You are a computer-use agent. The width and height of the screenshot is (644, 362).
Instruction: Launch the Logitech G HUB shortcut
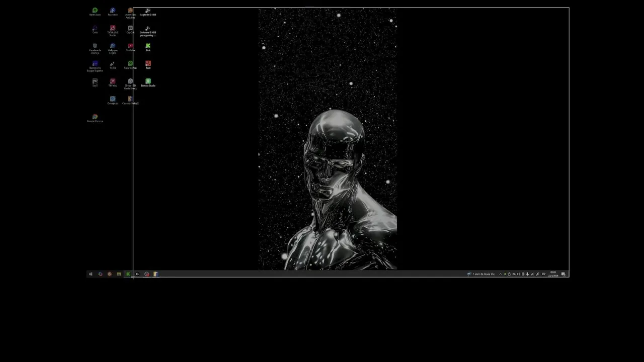[148, 12]
